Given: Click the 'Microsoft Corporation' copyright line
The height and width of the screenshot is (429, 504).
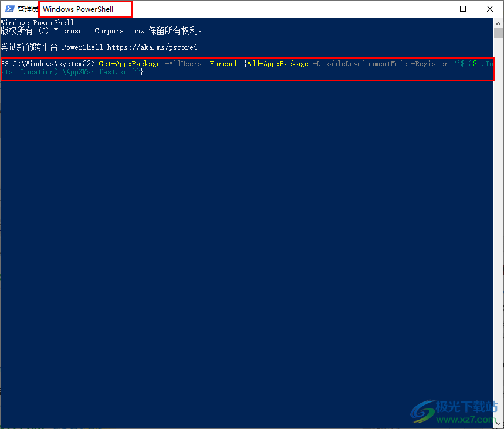Looking at the screenshot, I should (x=102, y=31).
